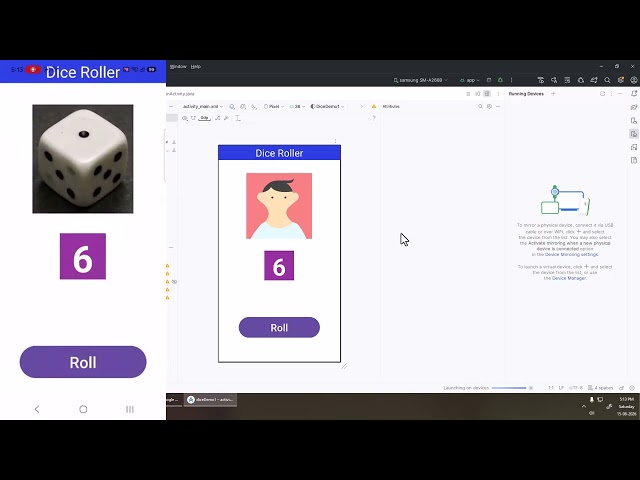Screen dimensions: 640x480
Task: Tap the Roll button on the phone screen
Action: click(83, 362)
